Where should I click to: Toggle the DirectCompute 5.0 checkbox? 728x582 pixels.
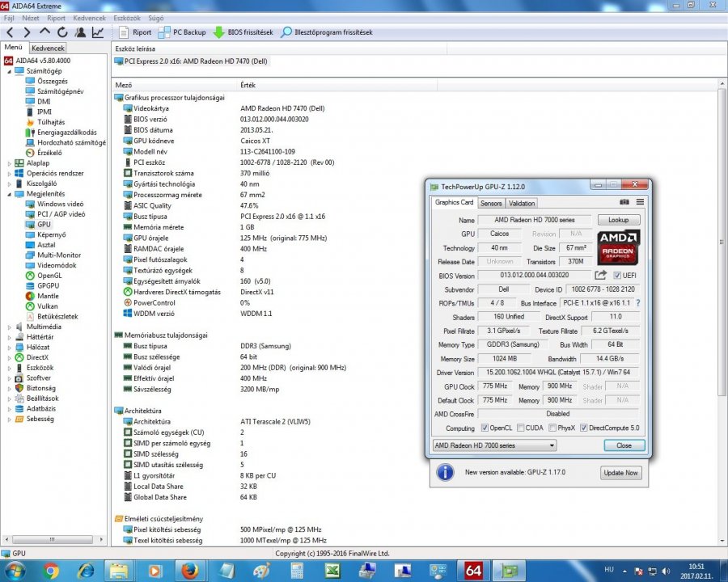[583, 428]
